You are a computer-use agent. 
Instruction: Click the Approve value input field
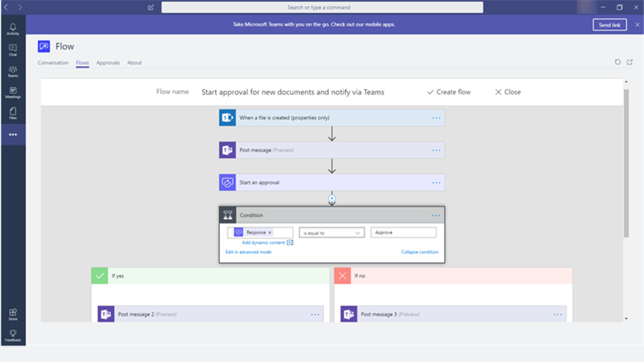point(403,233)
